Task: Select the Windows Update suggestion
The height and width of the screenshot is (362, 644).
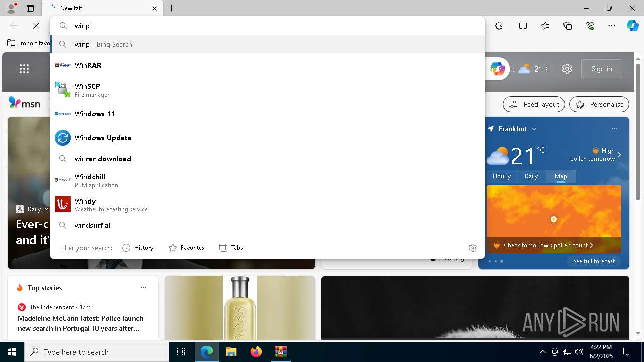Action: tap(267, 138)
